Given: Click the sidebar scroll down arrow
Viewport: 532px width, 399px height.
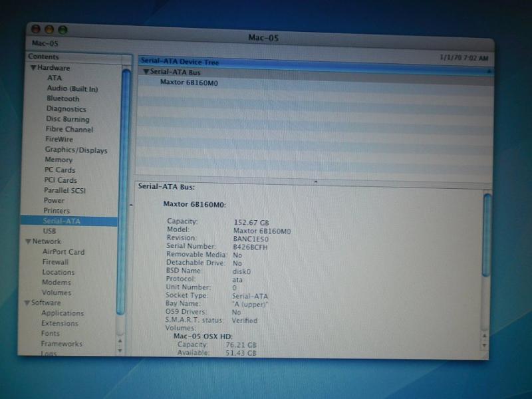Looking at the screenshot, I should [x=120, y=350].
